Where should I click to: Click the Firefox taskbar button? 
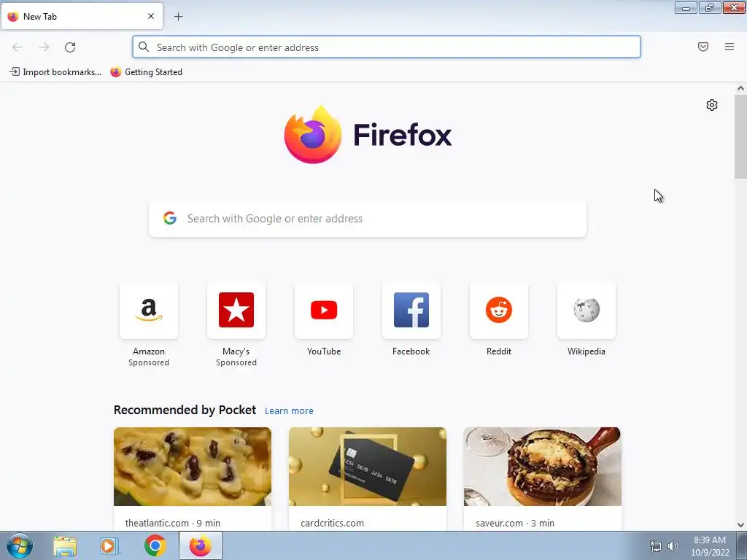coord(201,545)
